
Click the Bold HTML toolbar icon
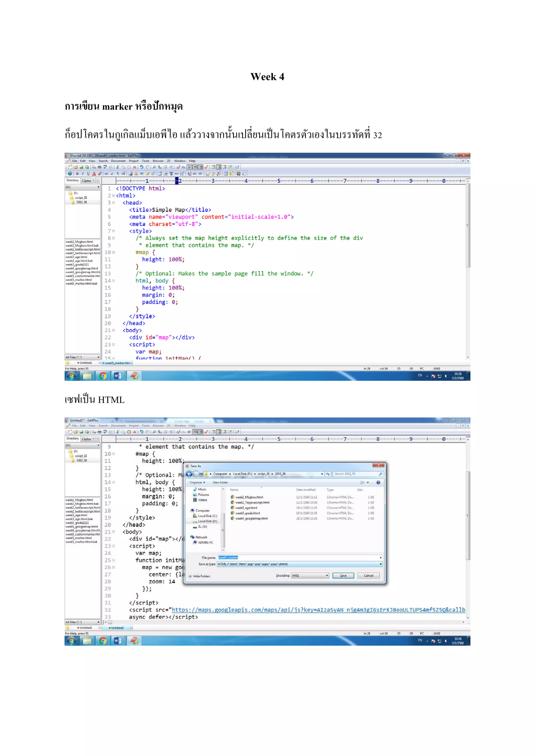click(x=77, y=174)
